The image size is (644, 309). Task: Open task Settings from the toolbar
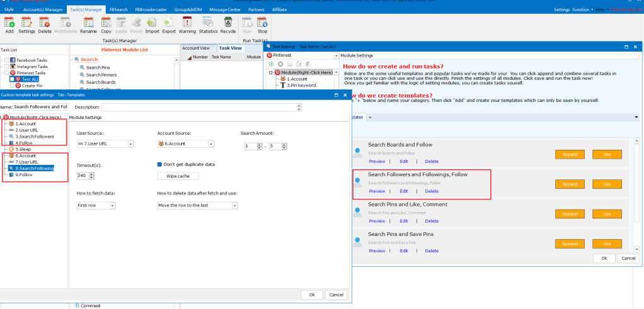[26, 25]
